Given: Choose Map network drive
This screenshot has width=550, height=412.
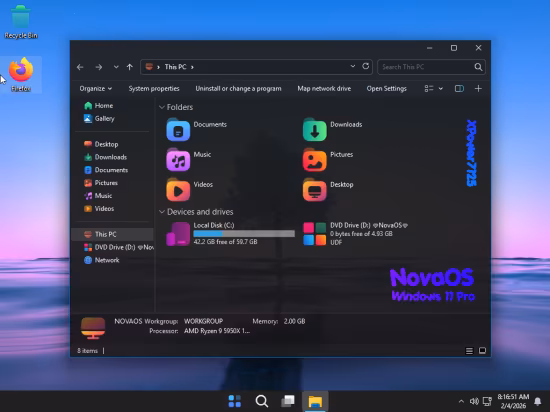Looking at the screenshot, I should click(x=324, y=89).
